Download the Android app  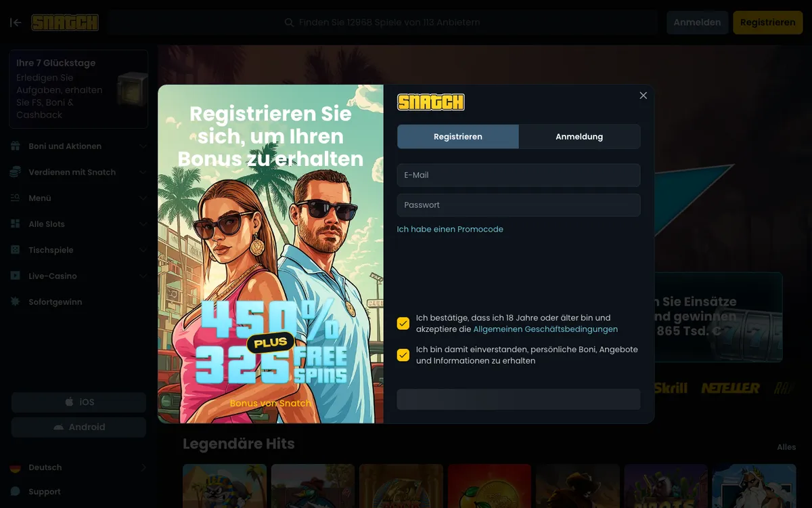pos(78,427)
